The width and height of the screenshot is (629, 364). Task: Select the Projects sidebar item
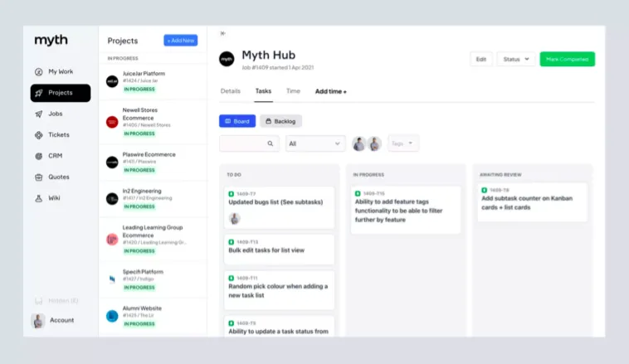61,93
